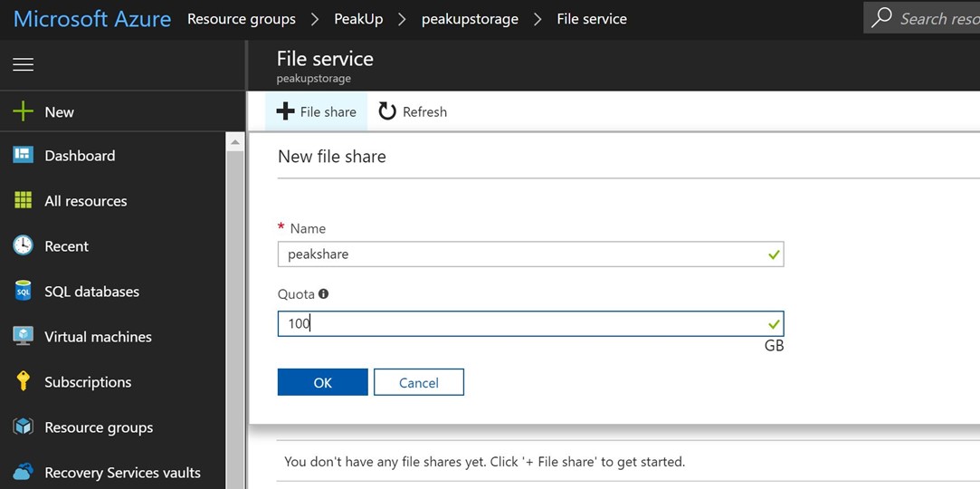Navigate to Resource groups breadcrumb
The image size is (980, 489).
pyautogui.click(x=242, y=19)
